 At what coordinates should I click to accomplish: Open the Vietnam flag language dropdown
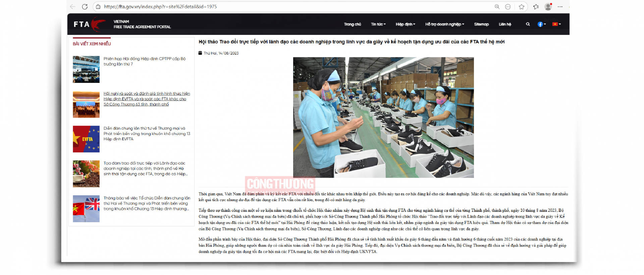pos(556,24)
